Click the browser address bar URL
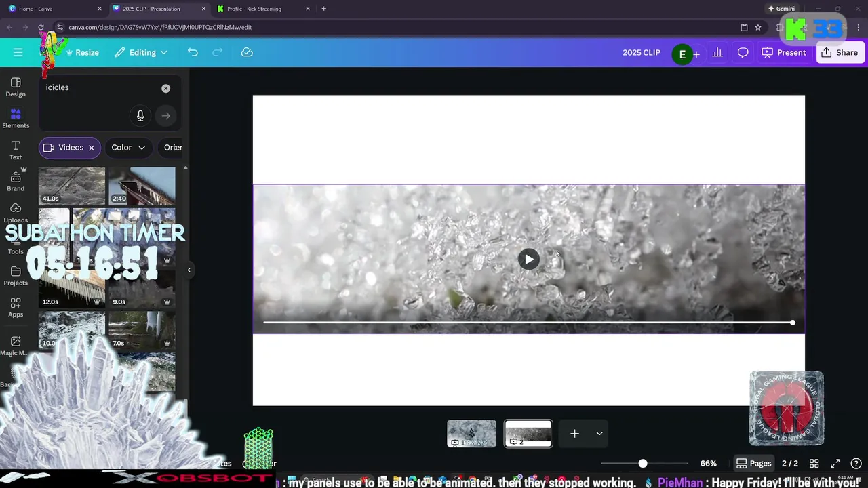The width and height of the screenshot is (868, 488). click(160, 27)
